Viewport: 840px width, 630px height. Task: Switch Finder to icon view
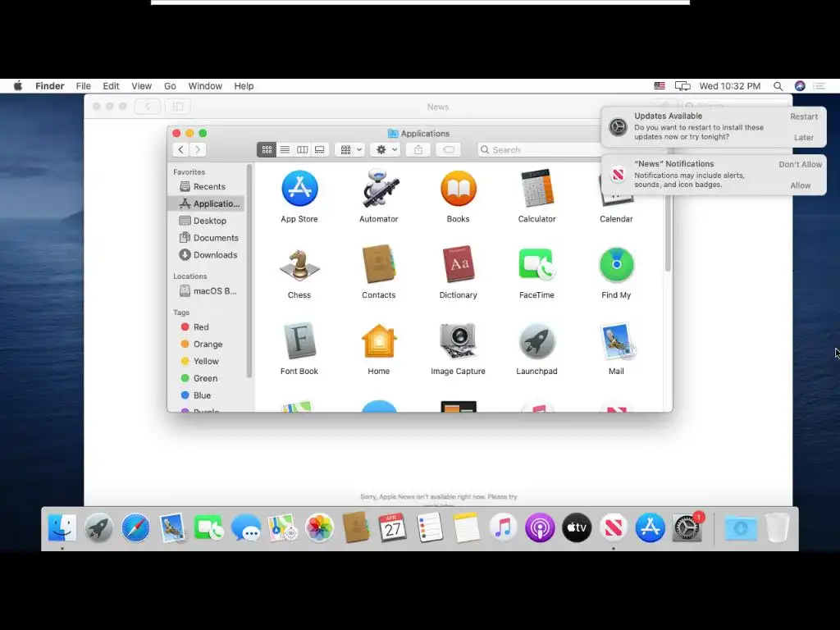click(x=267, y=150)
